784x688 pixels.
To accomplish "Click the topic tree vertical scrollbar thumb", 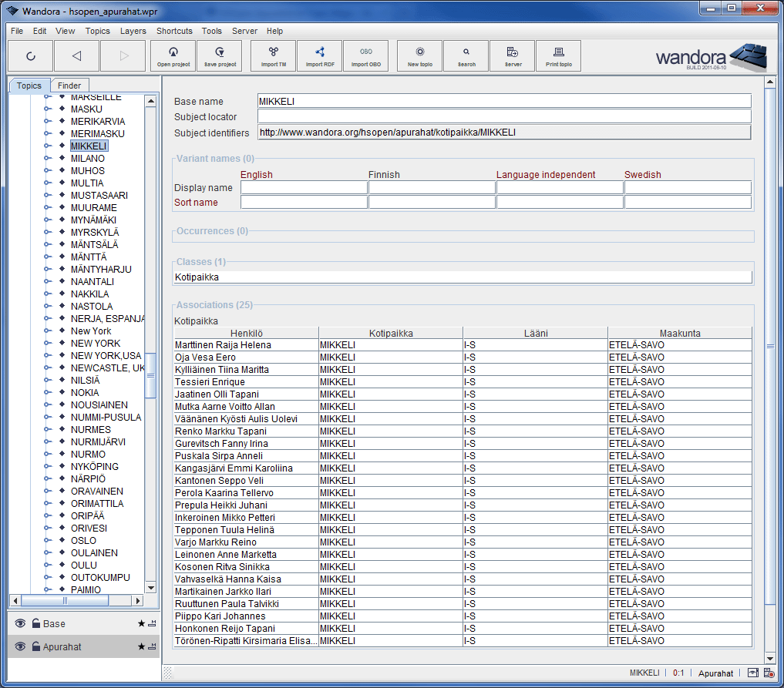I will 150,375.
